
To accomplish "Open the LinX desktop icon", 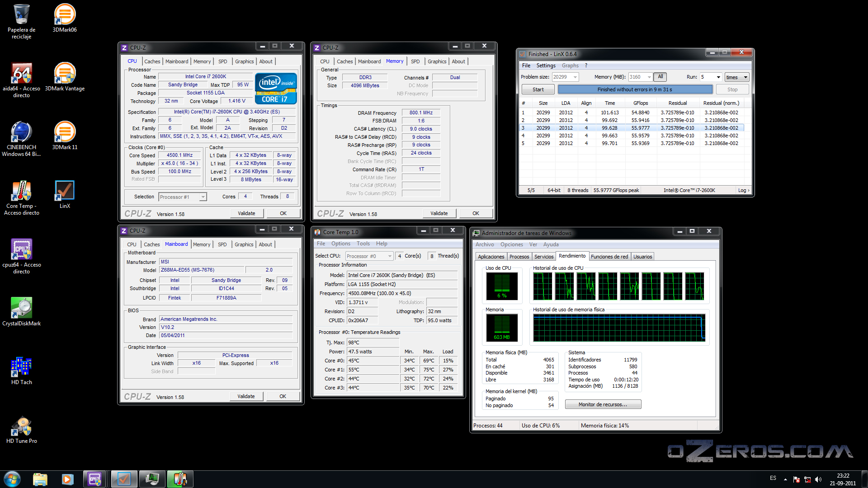I will tap(65, 194).
